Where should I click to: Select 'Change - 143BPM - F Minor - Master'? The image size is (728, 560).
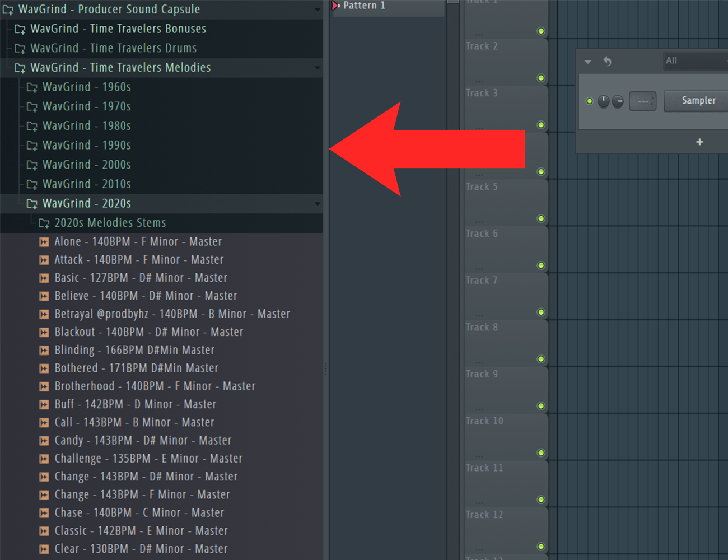pyautogui.click(x=142, y=495)
